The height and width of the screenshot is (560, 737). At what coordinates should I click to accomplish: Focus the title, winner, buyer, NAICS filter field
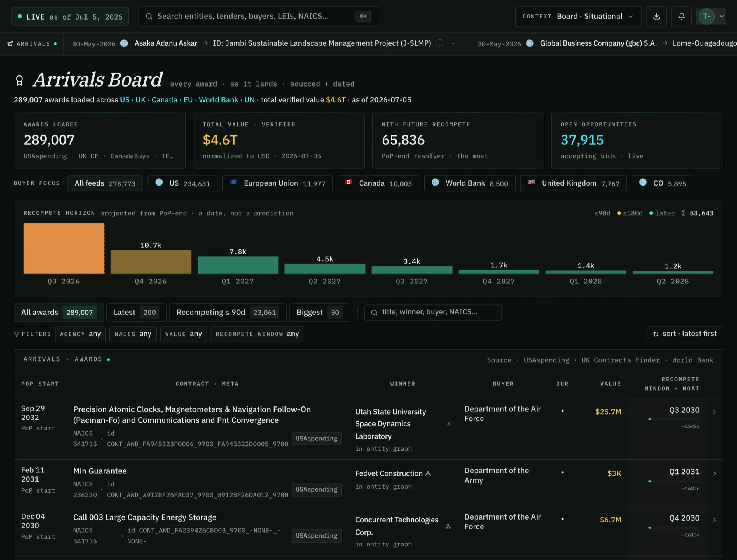click(433, 312)
